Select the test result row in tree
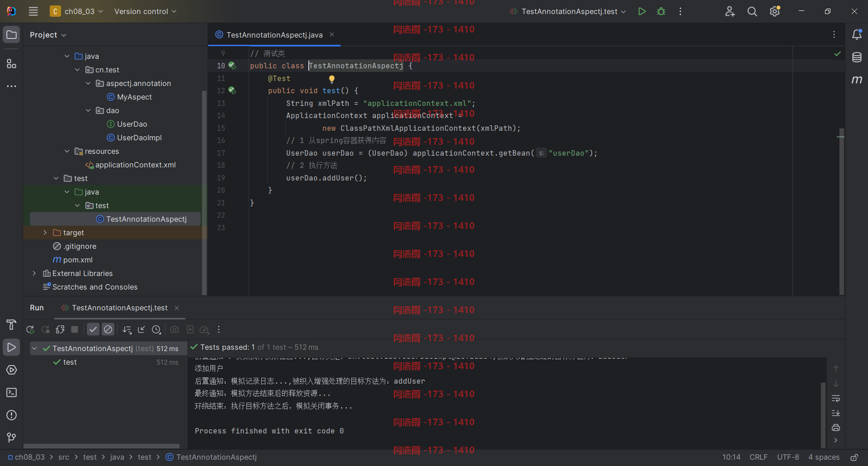This screenshot has width=868, height=466. coord(108,362)
